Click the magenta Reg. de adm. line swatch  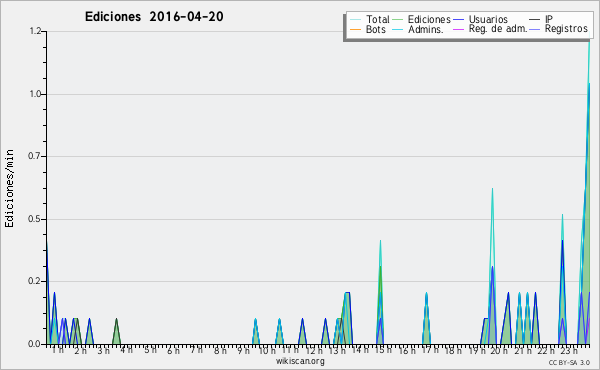click(x=458, y=29)
